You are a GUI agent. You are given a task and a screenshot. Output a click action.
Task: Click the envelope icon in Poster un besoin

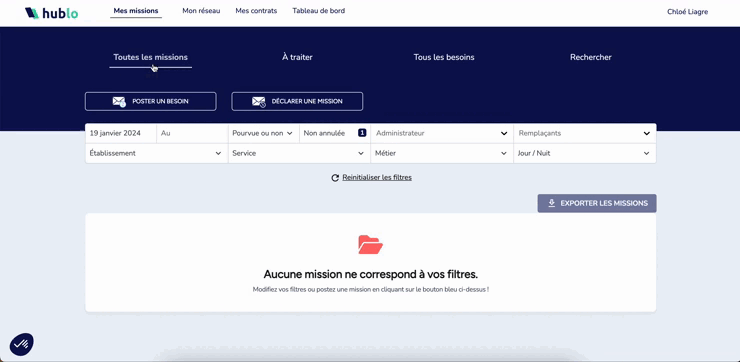pyautogui.click(x=119, y=101)
